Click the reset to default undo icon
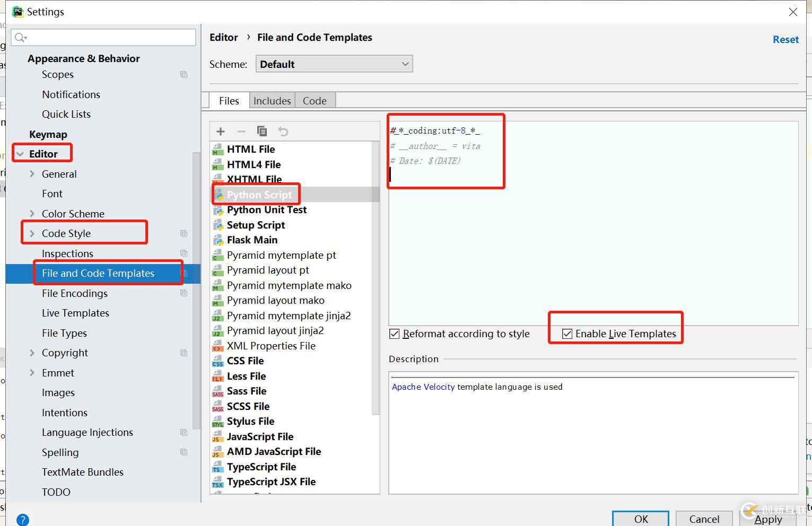The image size is (812, 526). tap(283, 131)
